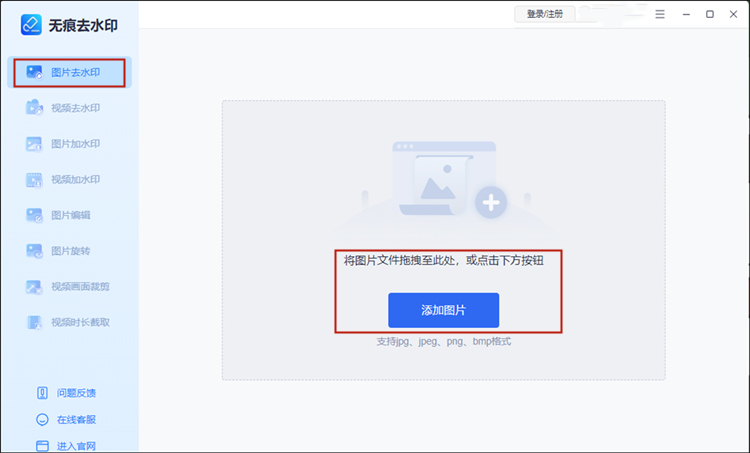750x453 pixels.
Task: Click the 进入官网 window icon
Action: click(x=42, y=446)
